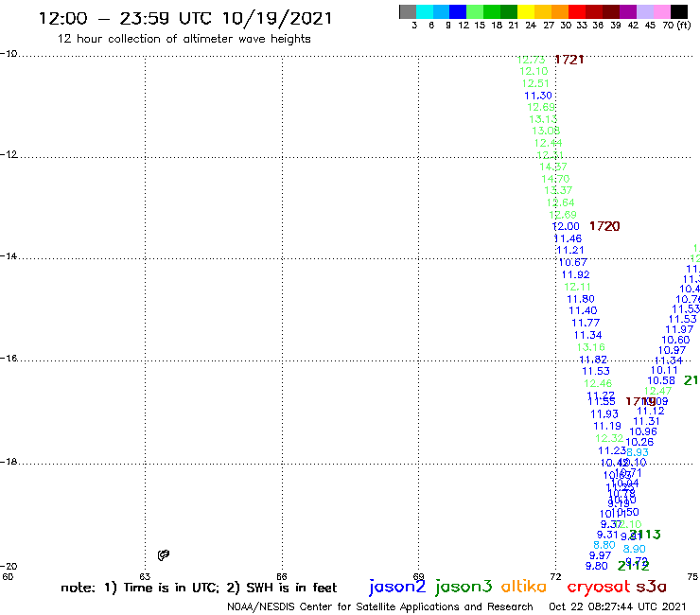Click the wave height value '11.97'
The height and width of the screenshot is (615, 700).
(679, 329)
